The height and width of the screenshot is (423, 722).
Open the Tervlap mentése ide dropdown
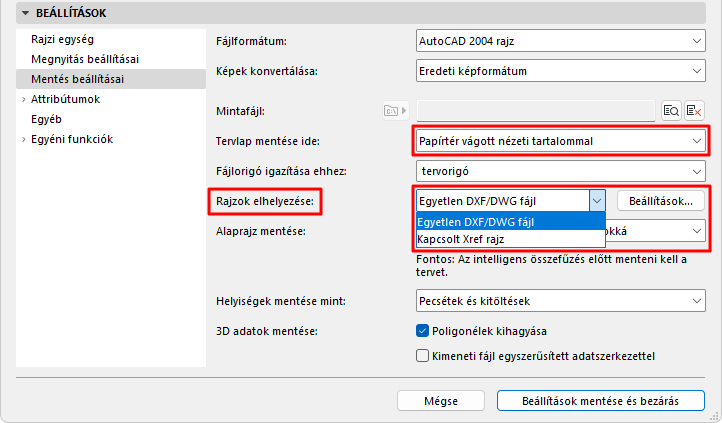tap(560, 141)
